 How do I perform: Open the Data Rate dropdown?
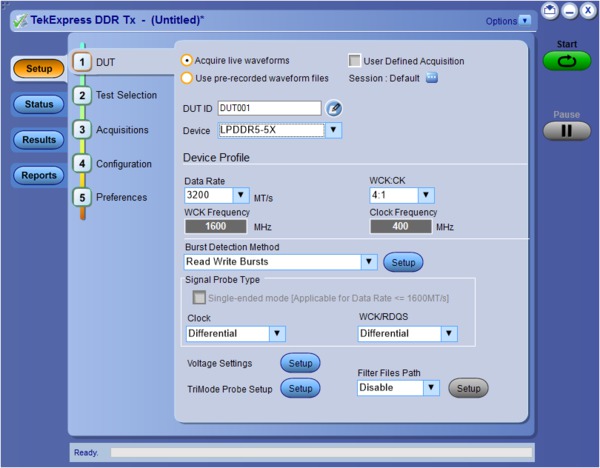[x=241, y=196]
